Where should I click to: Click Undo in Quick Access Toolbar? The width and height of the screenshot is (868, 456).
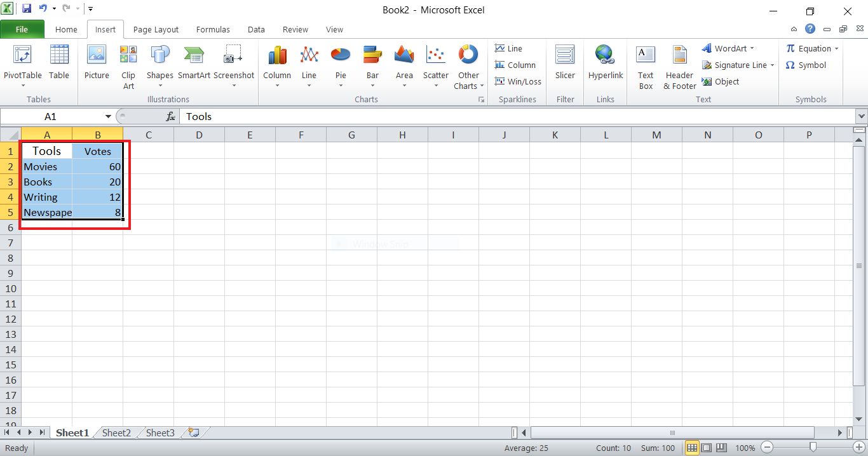pos(43,9)
